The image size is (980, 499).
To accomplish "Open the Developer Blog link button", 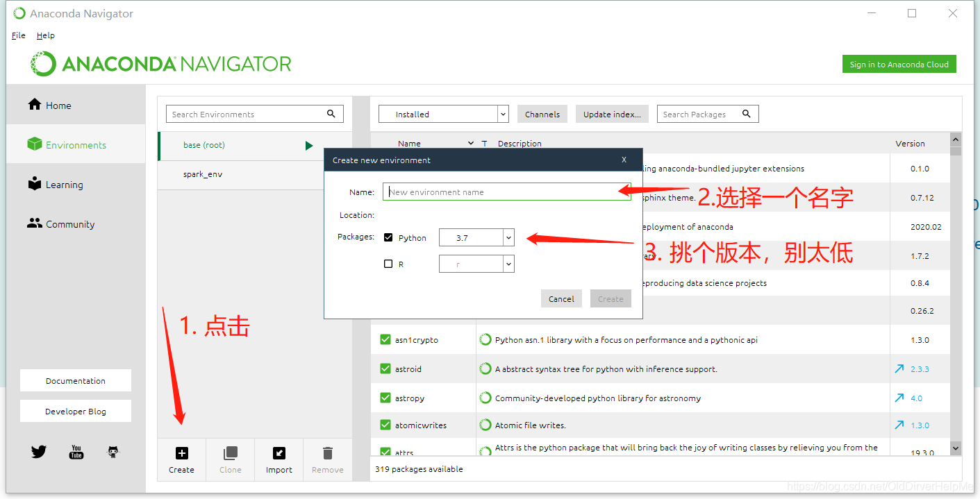I will point(76,411).
